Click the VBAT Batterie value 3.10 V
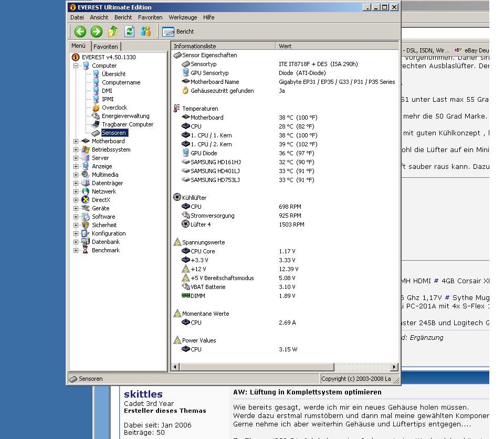504x439 pixels. click(x=287, y=287)
